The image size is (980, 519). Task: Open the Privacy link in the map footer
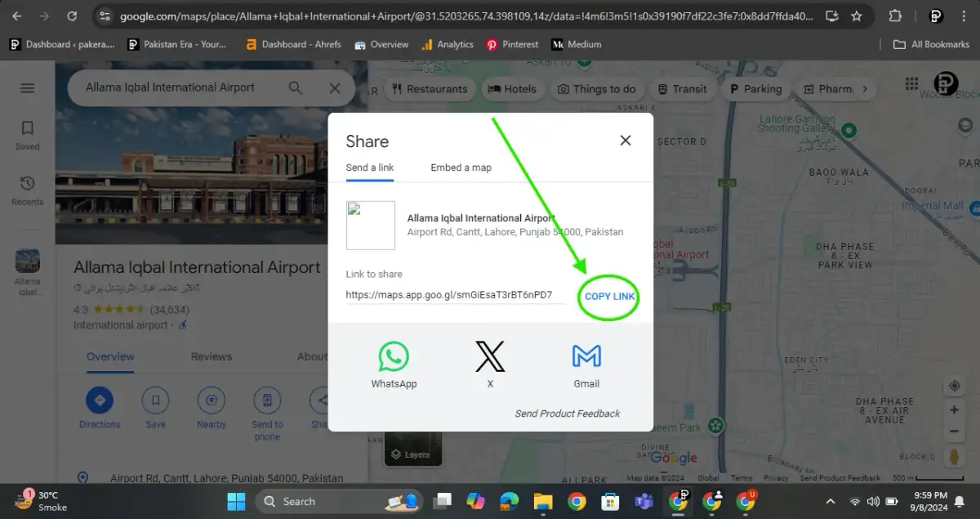pyautogui.click(x=776, y=478)
